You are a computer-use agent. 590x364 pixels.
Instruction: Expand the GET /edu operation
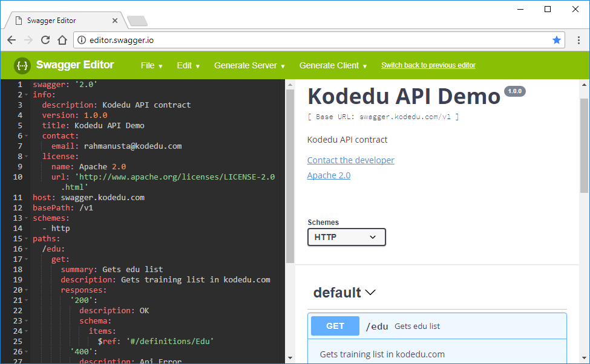[436, 326]
